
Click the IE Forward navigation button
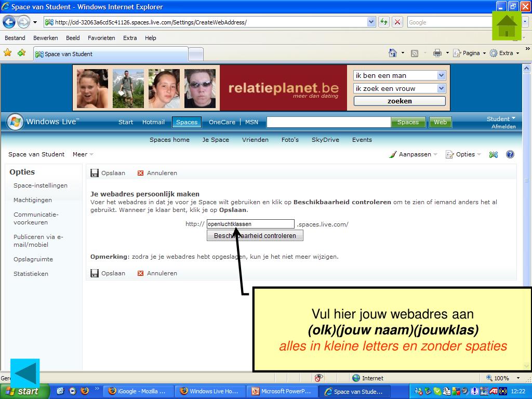[x=23, y=22]
